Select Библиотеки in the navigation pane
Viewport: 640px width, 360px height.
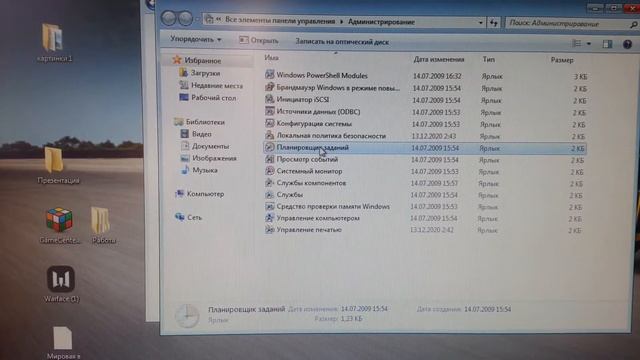(x=205, y=122)
